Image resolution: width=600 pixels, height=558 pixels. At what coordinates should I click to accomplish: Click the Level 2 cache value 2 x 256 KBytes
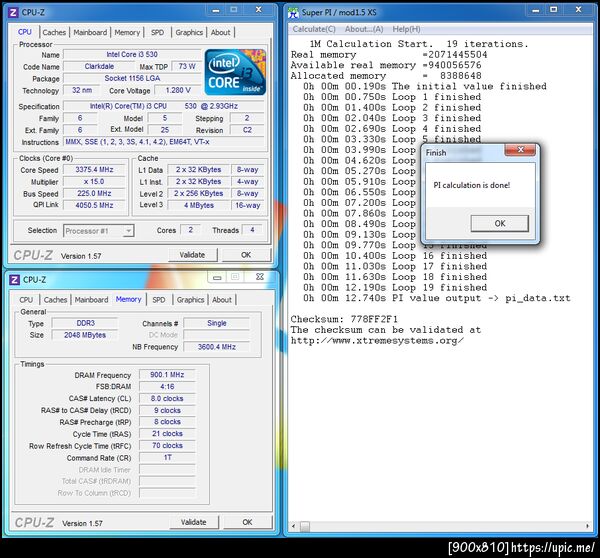coord(199,193)
